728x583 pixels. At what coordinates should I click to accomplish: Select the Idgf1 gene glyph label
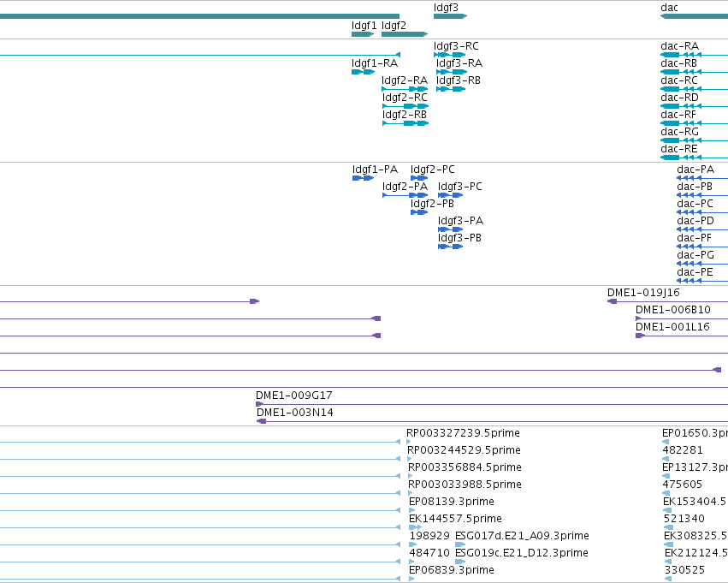point(364,26)
